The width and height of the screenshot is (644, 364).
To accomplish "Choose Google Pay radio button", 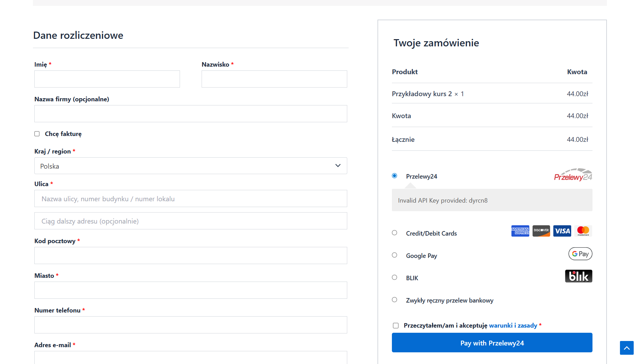I will [x=395, y=255].
